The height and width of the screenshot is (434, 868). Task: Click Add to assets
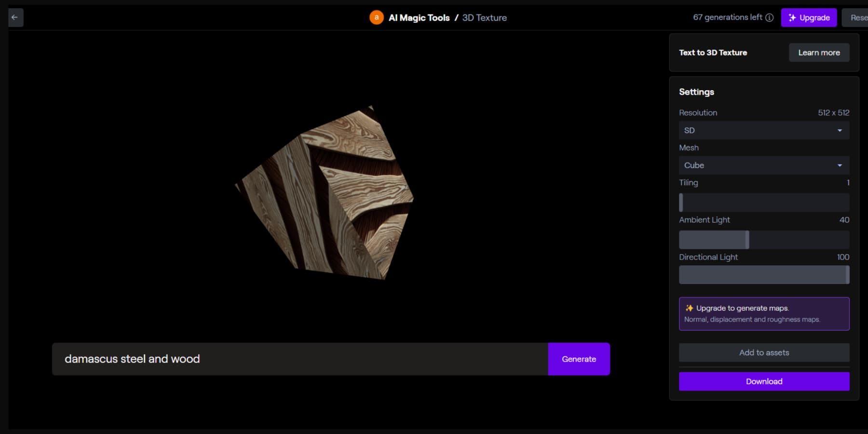pos(764,353)
